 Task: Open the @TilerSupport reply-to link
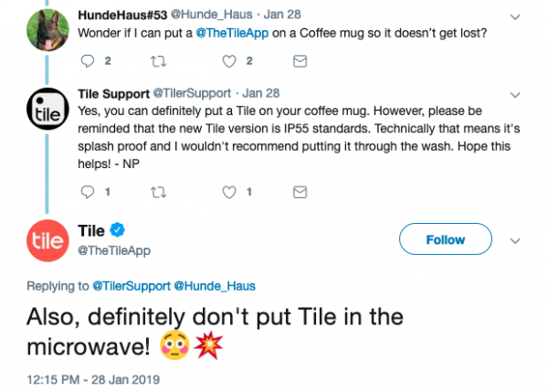pyautogui.click(x=132, y=287)
